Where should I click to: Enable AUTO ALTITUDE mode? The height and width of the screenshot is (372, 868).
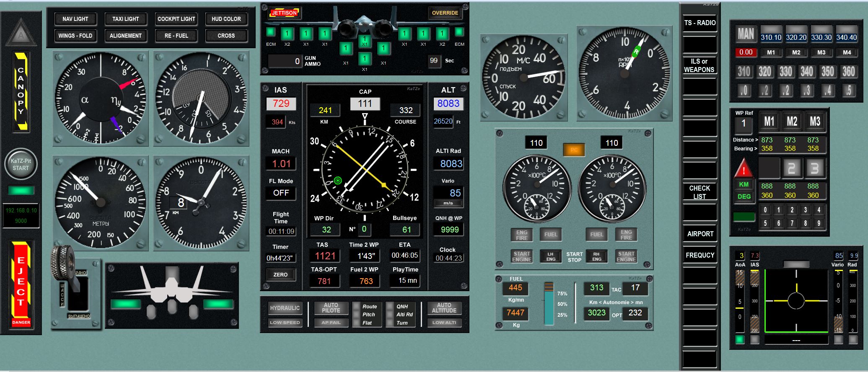(444, 308)
